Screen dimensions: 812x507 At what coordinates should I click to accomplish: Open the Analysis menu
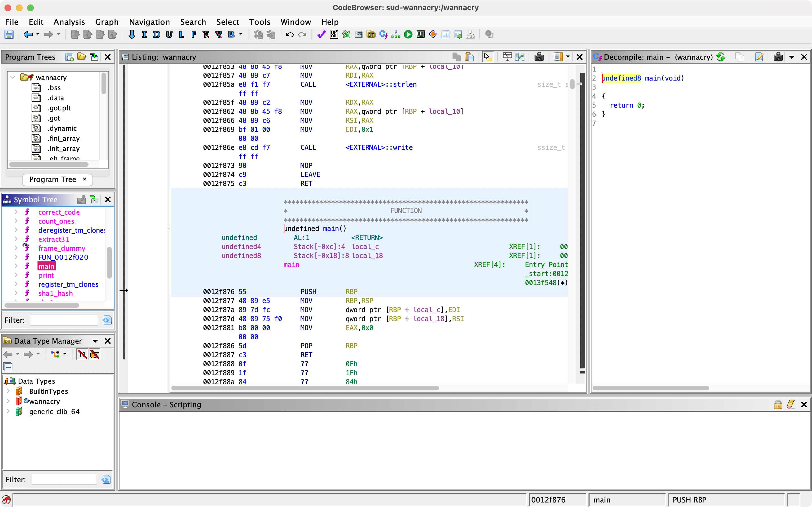[x=69, y=22]
